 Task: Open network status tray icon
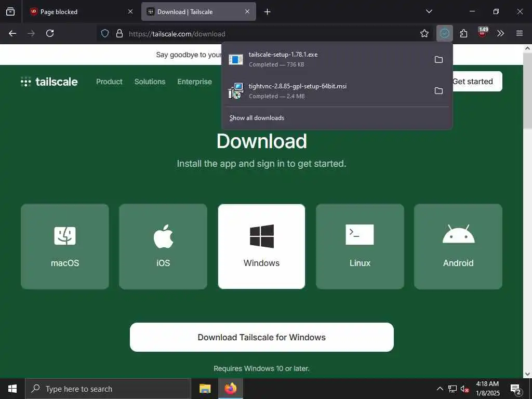(x=453, y=389)
